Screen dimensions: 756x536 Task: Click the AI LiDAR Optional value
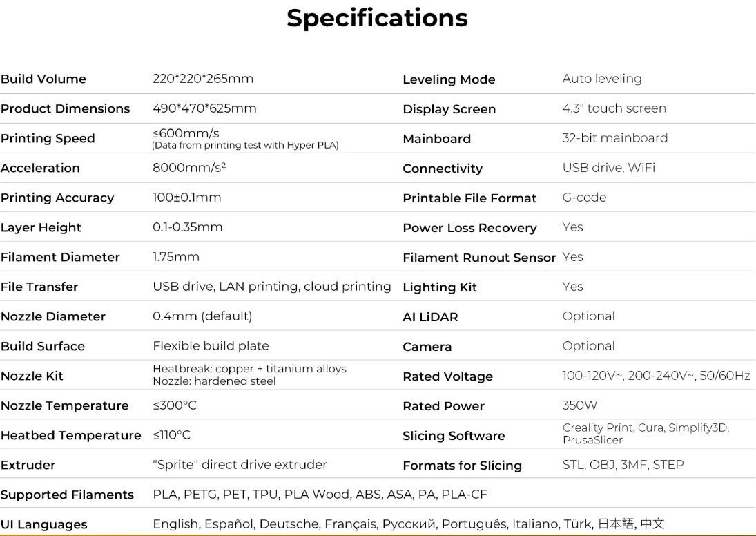588,316
